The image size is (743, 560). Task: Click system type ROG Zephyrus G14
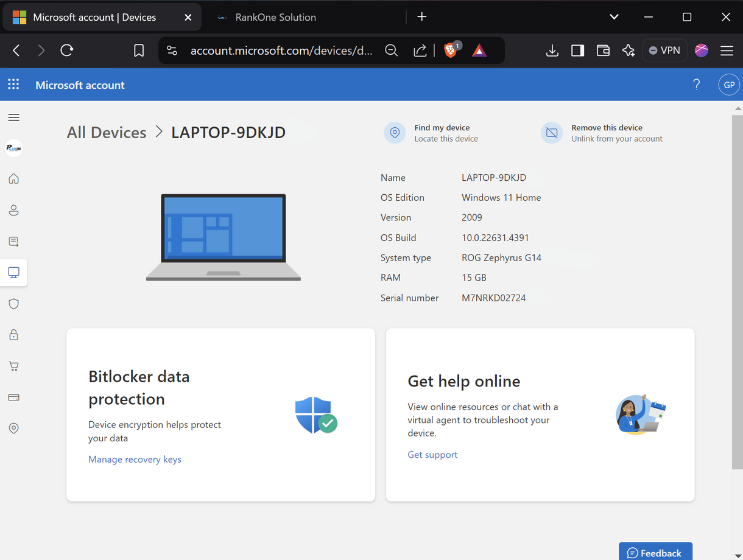point(501,257)
